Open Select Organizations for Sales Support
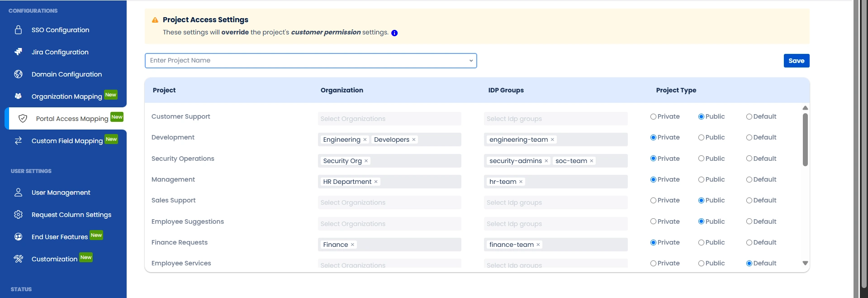This screenshot has height=298, width=868. tap(389, 202)
